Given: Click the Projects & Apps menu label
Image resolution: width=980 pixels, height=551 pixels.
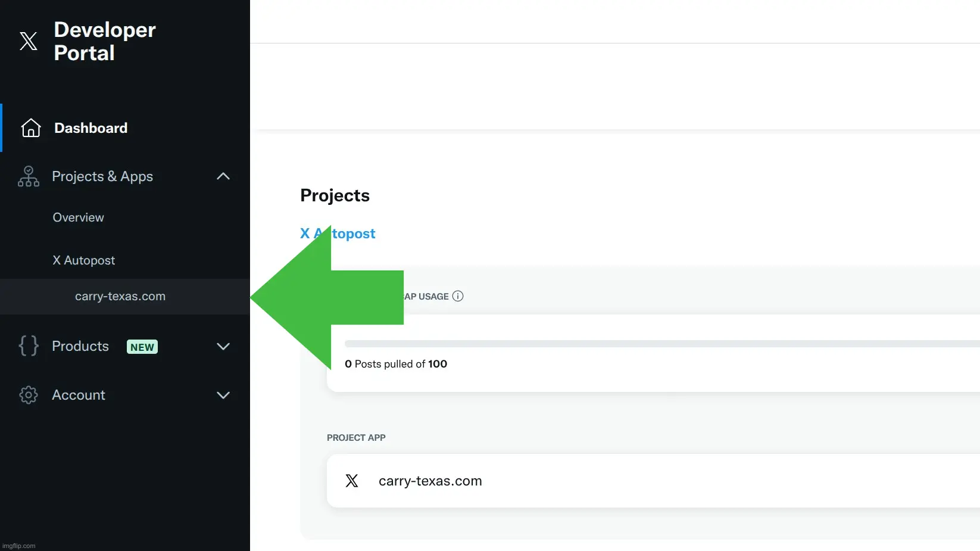Looking at the screenshot, I should tap(102, 176).
